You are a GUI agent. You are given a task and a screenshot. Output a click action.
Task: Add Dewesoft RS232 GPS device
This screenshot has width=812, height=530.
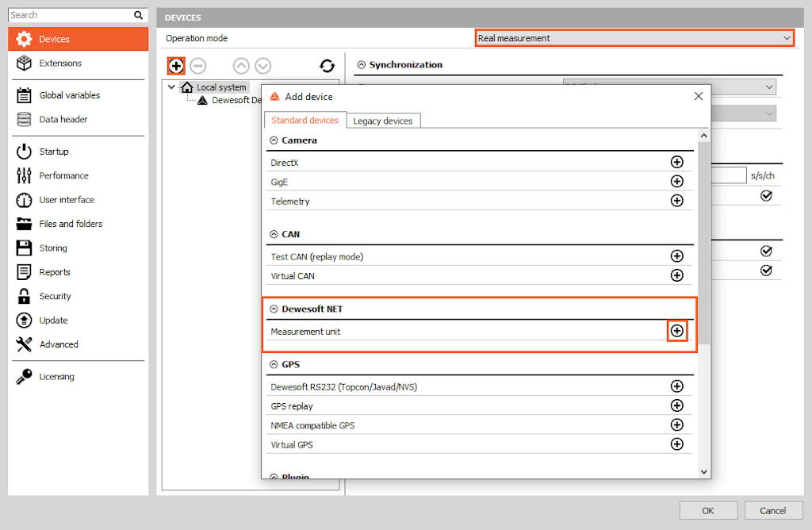677,386
